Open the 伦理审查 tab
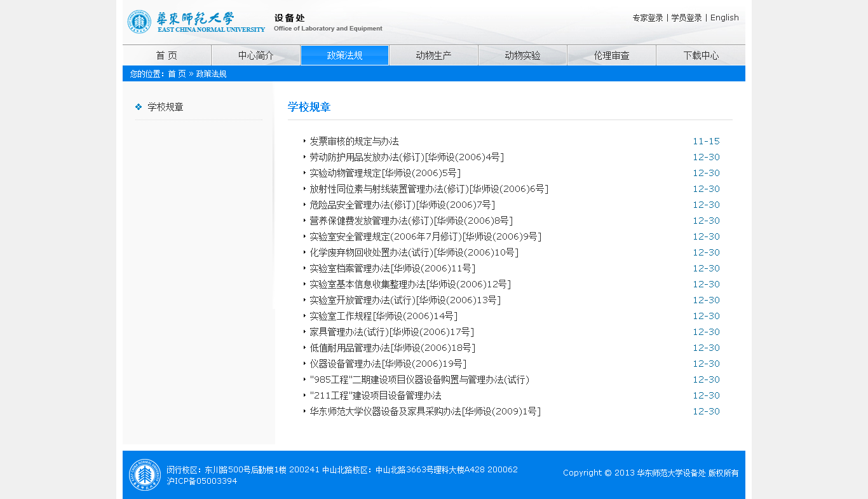Viewport: 868px width, 499px height. point(611,55)
